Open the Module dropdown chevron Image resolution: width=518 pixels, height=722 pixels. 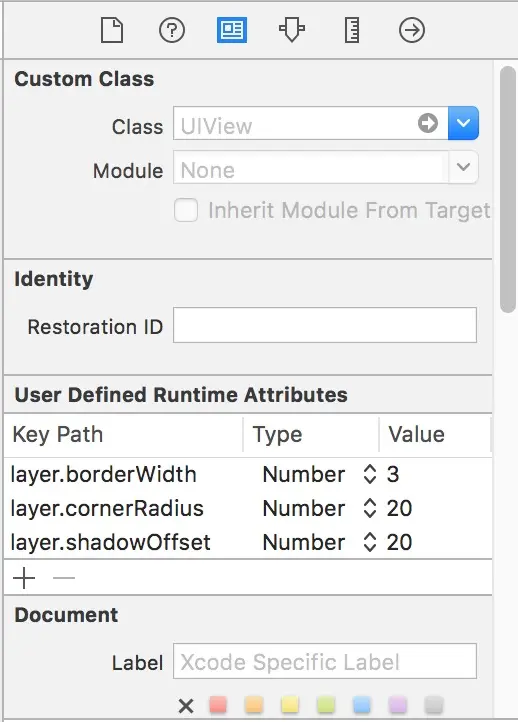coord(463,167)
